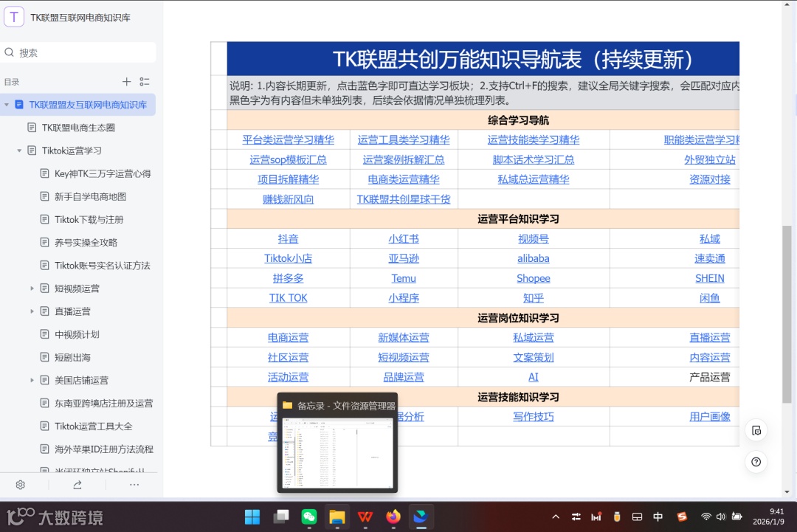This screenshot has height=532, width=797.
Task: Select Tiktok运营工具大全 page
Action: pyautogui.click(x=94, y=426)
